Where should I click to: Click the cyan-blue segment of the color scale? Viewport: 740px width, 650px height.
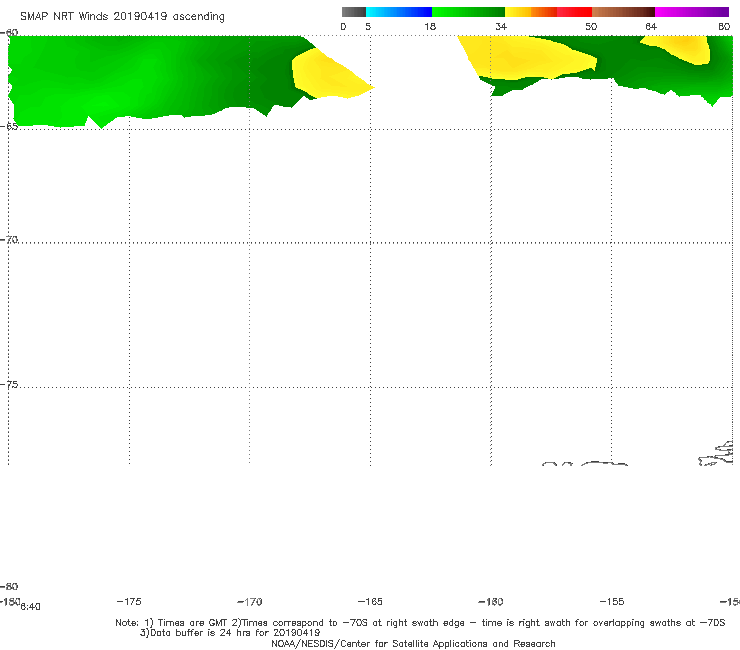coord(399,12)
